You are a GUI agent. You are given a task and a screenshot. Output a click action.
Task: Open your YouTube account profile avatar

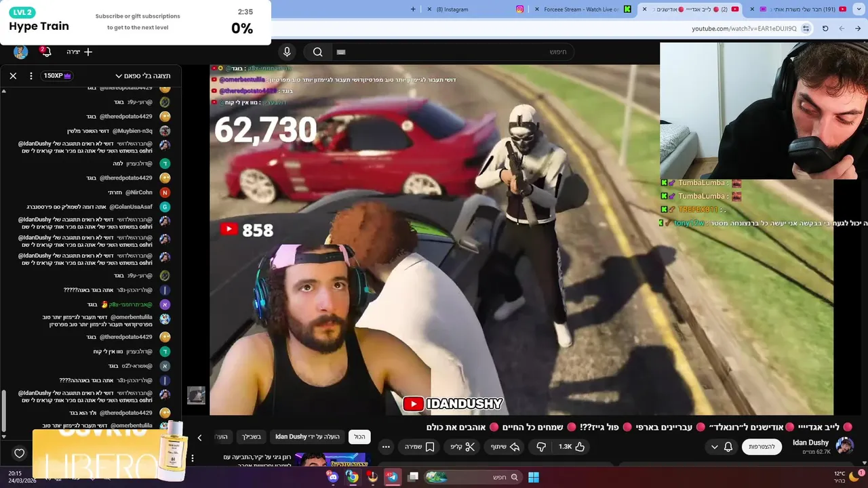coord(20,52)
